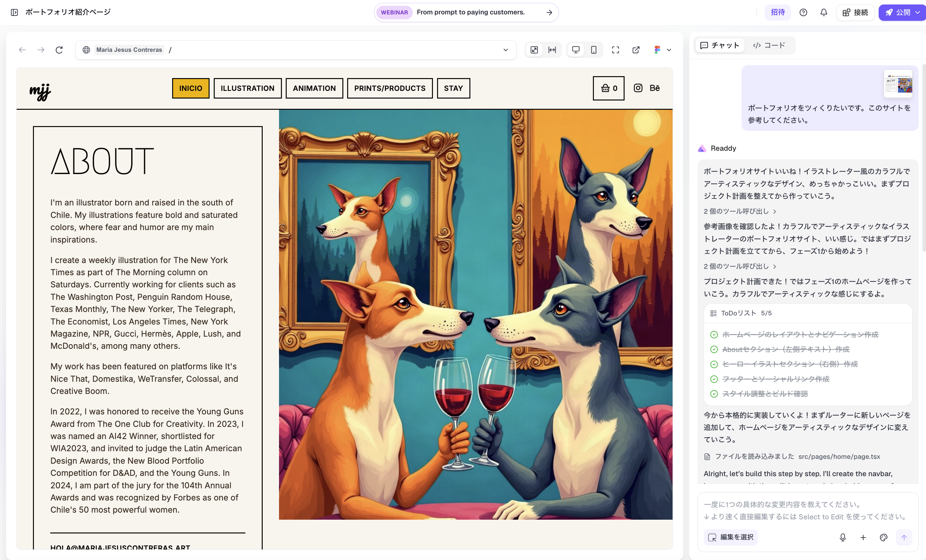
Task: Open the INICIO nav item
Action: (x=190, y=88)
